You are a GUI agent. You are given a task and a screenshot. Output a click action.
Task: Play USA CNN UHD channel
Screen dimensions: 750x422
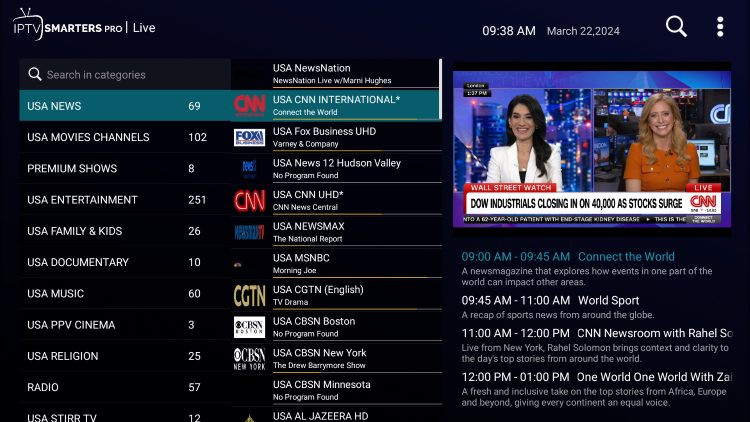click(335, 200)
